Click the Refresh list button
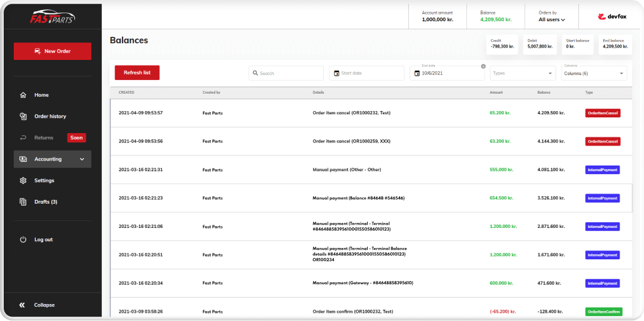Screen dimensions: 644x321 coord(137,72)
